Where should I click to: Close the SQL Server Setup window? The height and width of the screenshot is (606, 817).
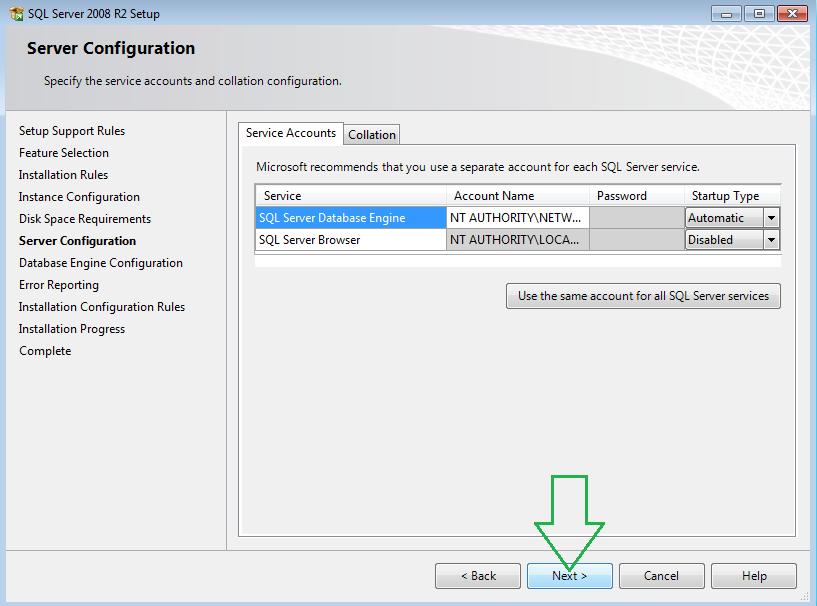[x=793, y=14]
